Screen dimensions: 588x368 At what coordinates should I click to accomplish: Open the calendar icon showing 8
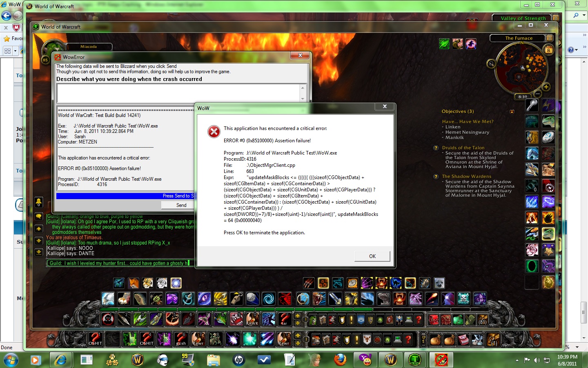click(x=548, y=50)
